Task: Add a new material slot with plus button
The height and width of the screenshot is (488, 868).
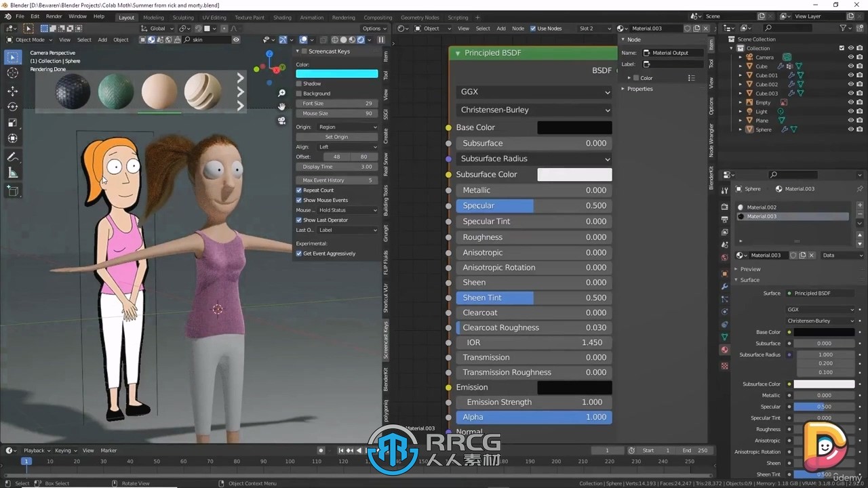Action: [860, 206]
